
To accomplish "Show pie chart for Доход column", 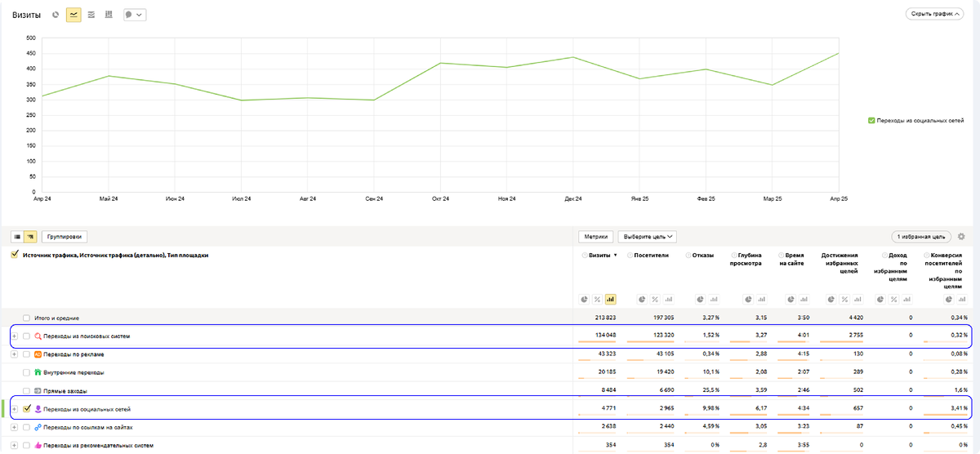I will pyautogui.click(x=880, y=299).
